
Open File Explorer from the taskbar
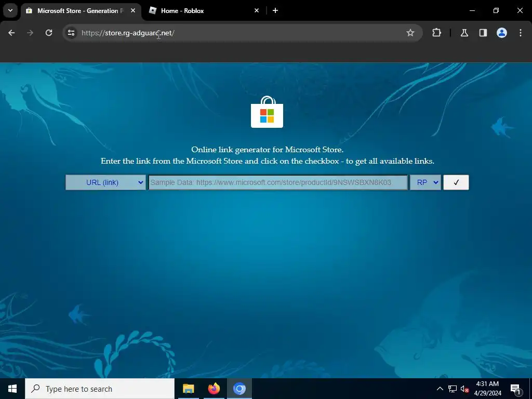coord(188,389)
